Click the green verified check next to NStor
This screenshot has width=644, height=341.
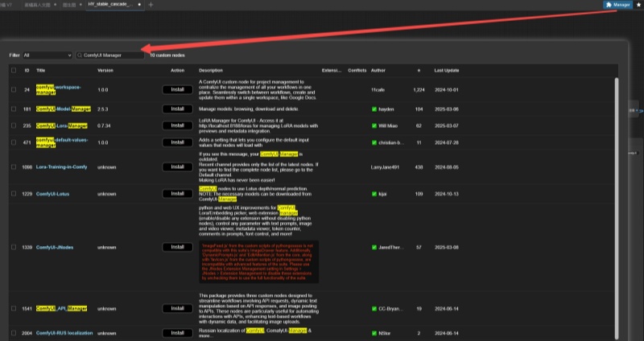point(374,333)
